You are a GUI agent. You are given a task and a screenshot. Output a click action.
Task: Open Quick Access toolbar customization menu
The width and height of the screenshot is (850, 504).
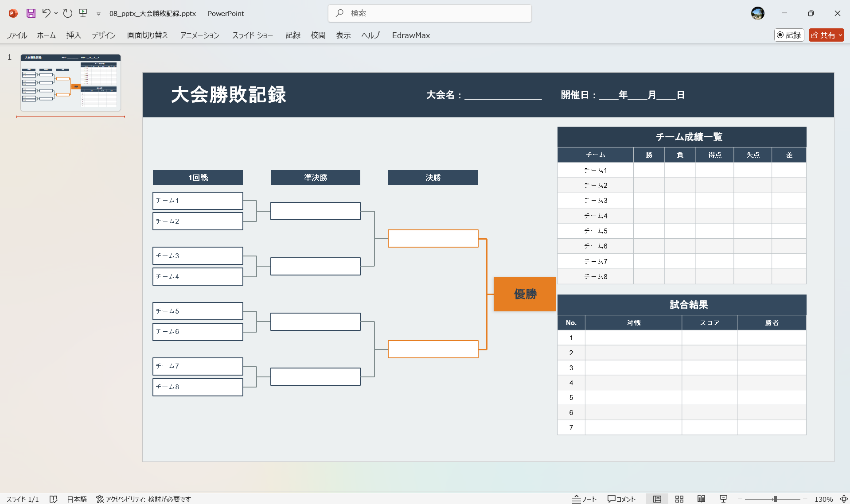(98, 13)
